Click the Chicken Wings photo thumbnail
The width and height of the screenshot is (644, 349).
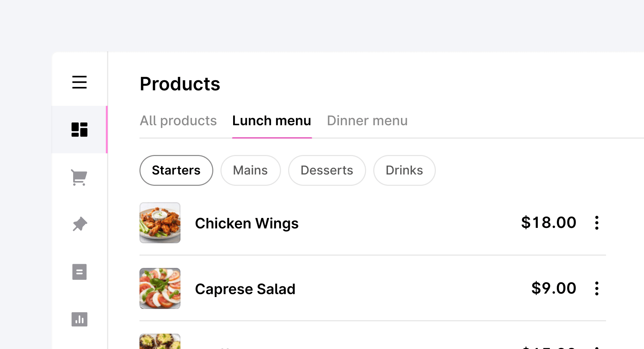[x=160, y=223]
